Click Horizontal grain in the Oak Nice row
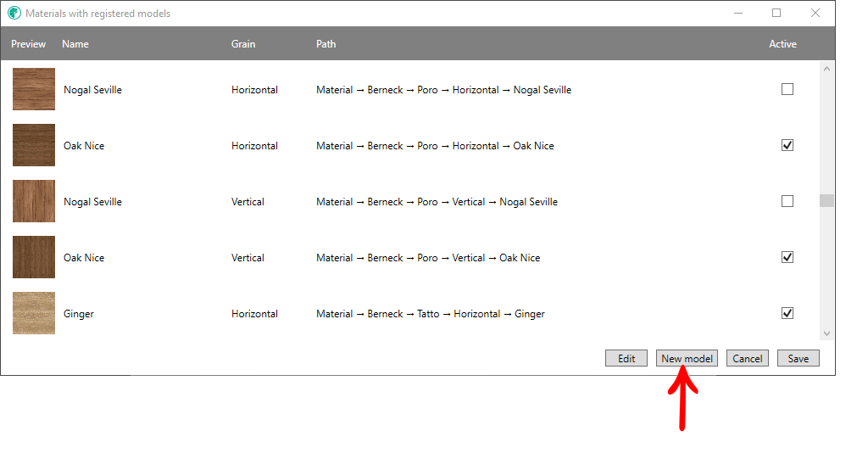 point(254,146)
